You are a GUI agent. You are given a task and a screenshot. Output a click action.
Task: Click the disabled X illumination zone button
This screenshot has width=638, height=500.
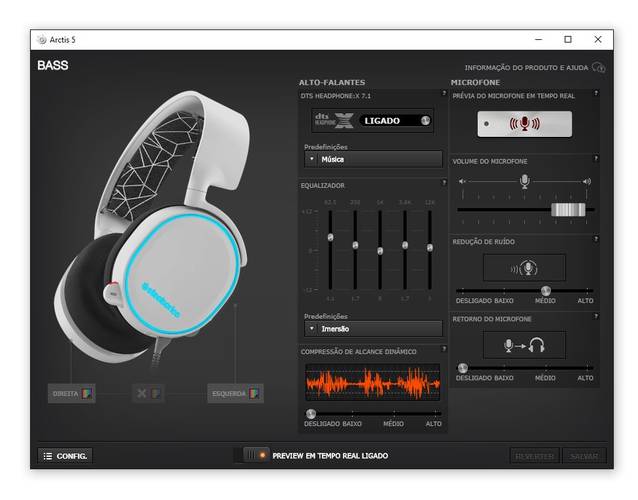click(x=148, y=393)
